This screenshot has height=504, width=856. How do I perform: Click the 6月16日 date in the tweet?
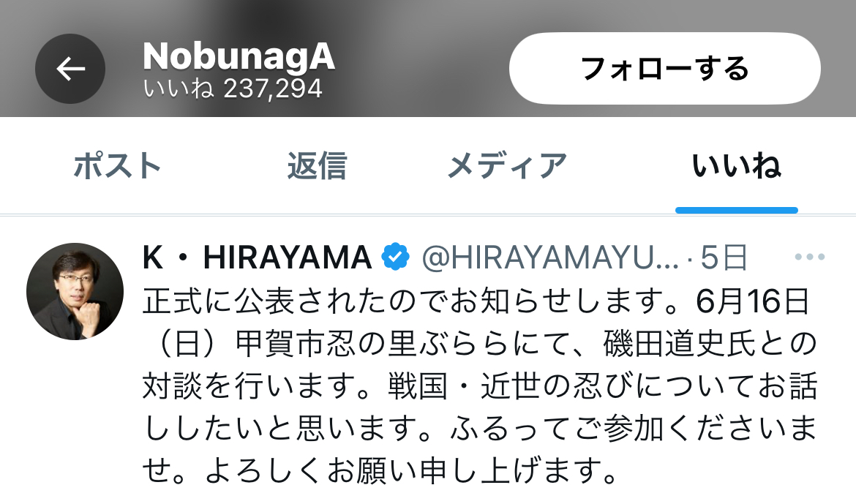(753, 301)
